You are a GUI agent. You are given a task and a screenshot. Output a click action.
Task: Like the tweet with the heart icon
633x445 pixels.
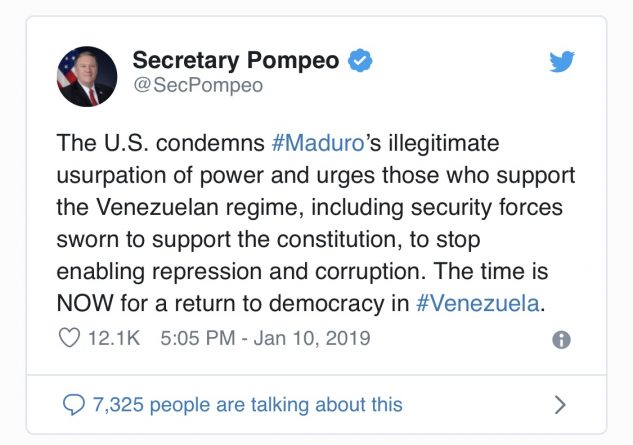[70, 339]
